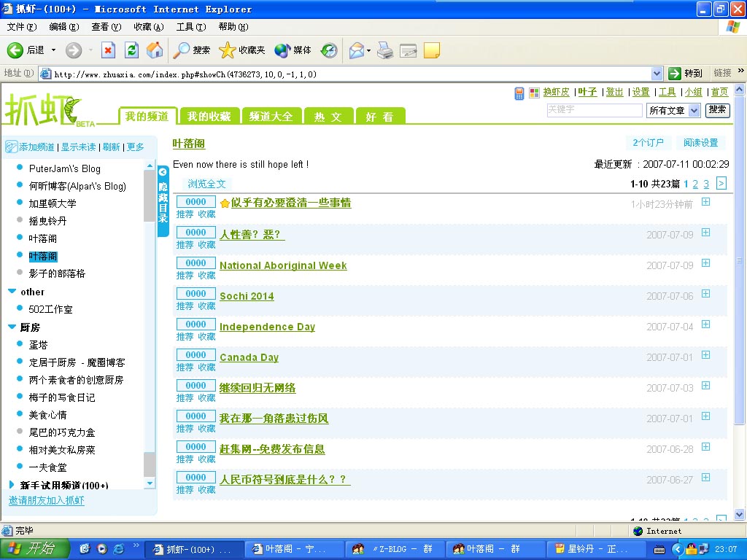This screenshot has width=747, height=560.
Task: Click the Windows 开始 Start button
Action: 35,549
